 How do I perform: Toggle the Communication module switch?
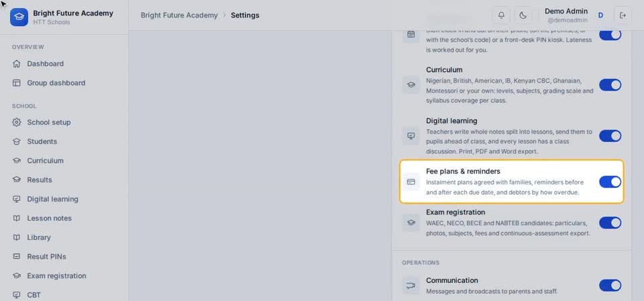point(610,286)
